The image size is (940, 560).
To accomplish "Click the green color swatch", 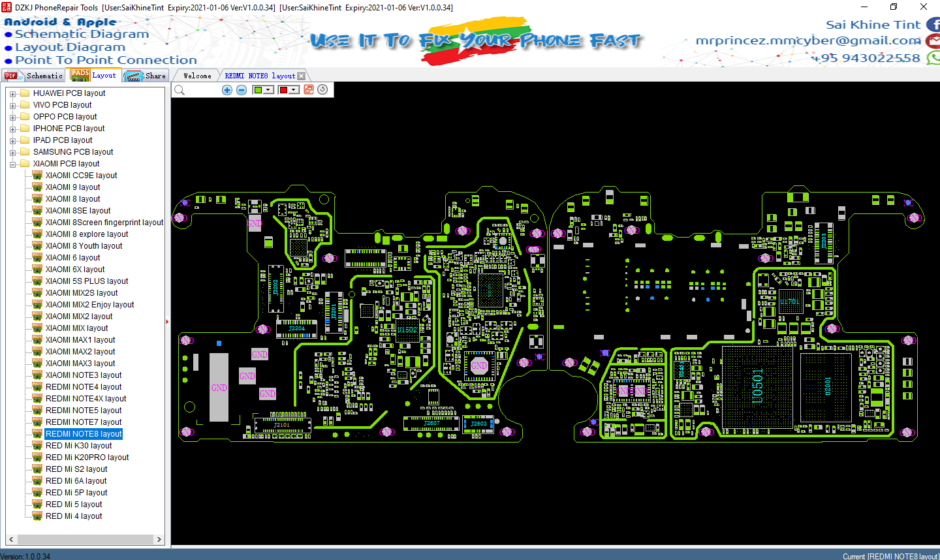I will coord(258,90).
